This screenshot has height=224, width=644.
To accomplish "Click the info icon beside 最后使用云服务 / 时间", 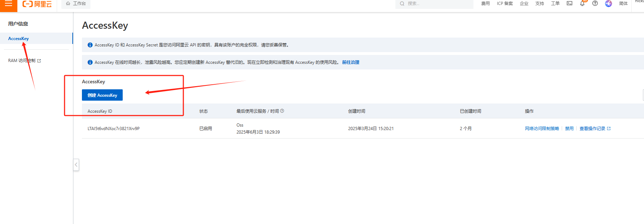I will [x=282, y=111].
